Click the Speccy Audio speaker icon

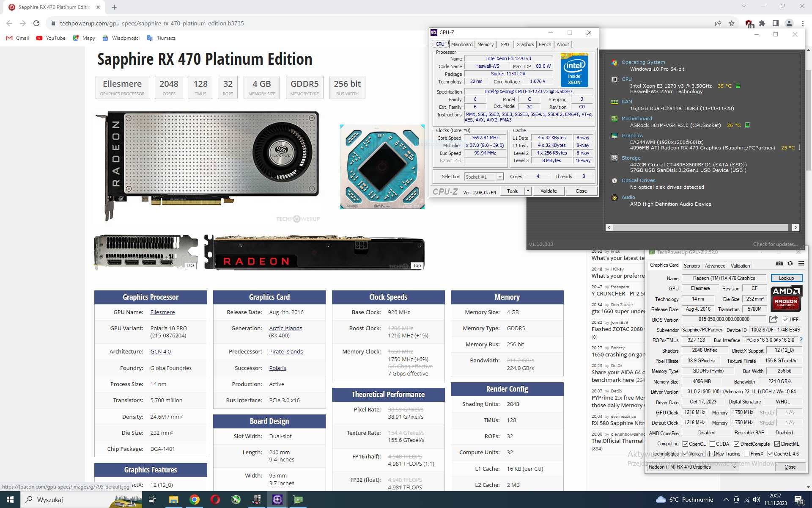pos(614,198)
